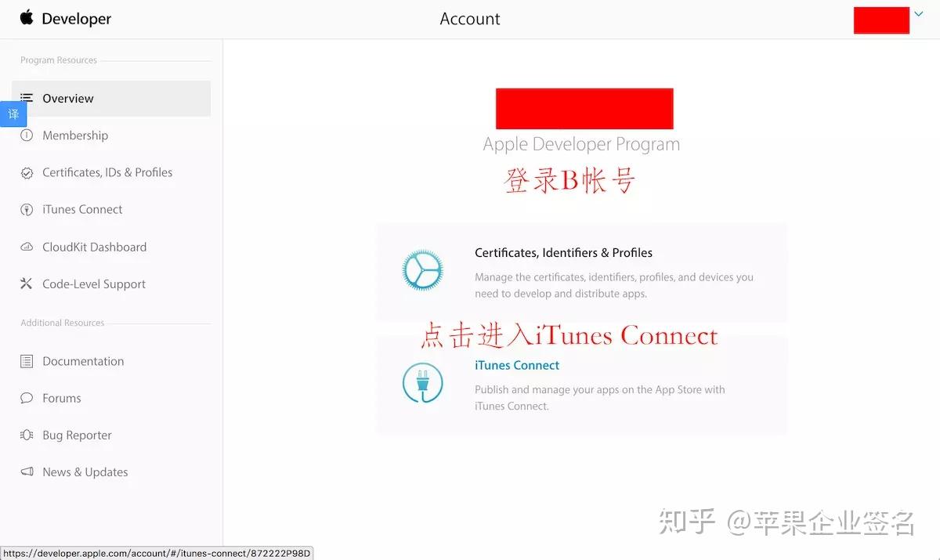Click the status bar URL text
The width and height of the screenshot is (940, 560).
point(157,553)
